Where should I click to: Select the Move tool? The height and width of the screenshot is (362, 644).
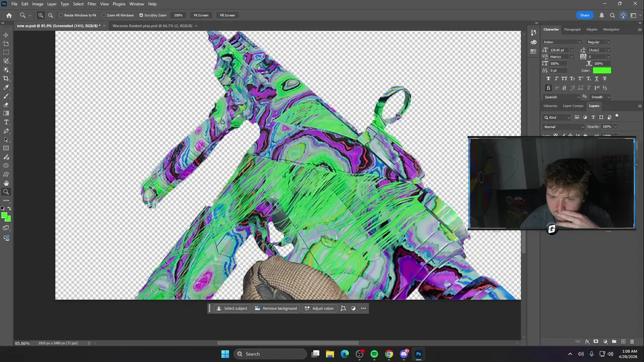(x=6, y=35)
